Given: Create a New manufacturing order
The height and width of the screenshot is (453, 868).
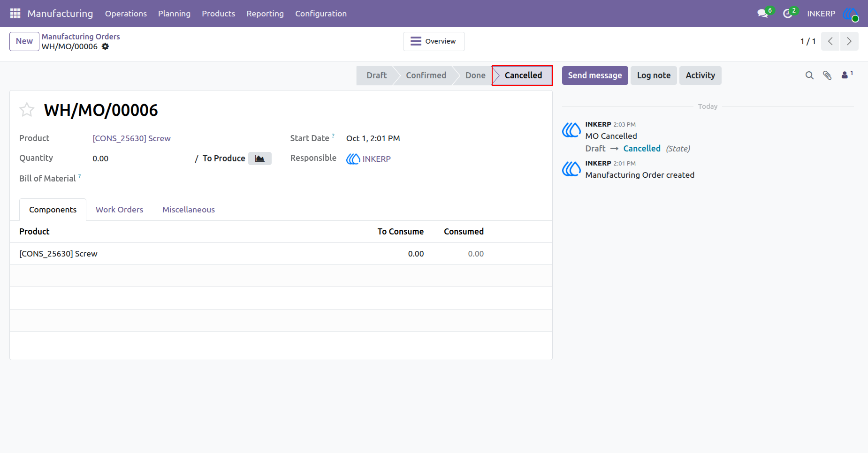Looking at the screenshot, I should click(24, 41).
